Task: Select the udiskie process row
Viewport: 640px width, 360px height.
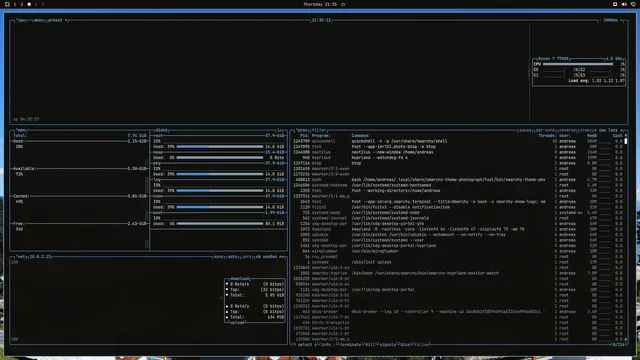Action: click(x=458, y=235)
